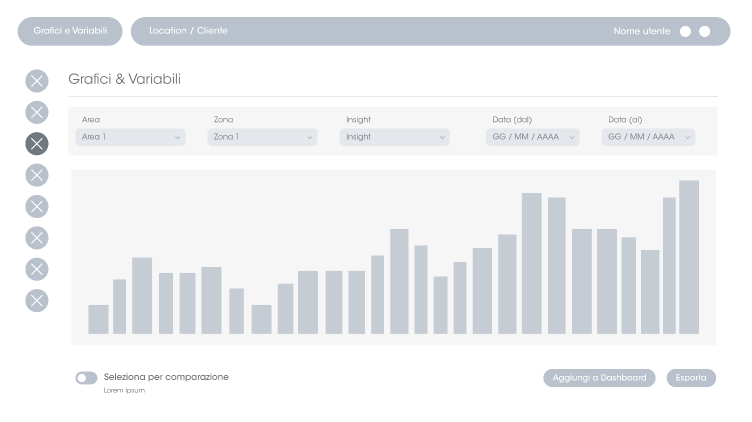This screenshot has height=422, width=752.
Task: Click the Esporta button
Action: [691, 378]
